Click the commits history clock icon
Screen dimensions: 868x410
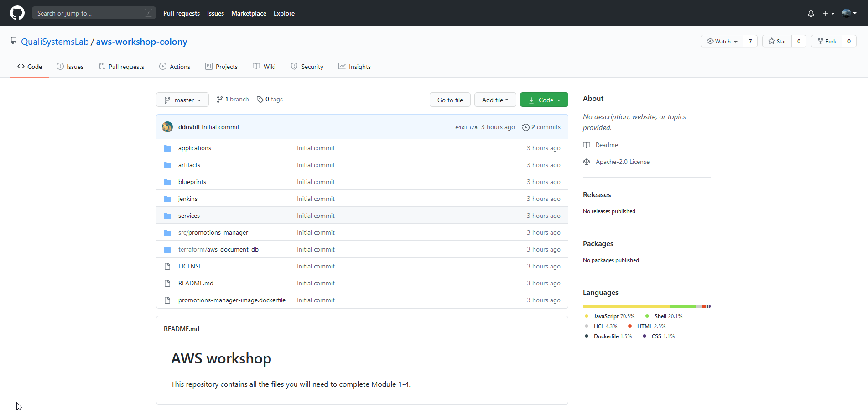click(x=525, y=127)
